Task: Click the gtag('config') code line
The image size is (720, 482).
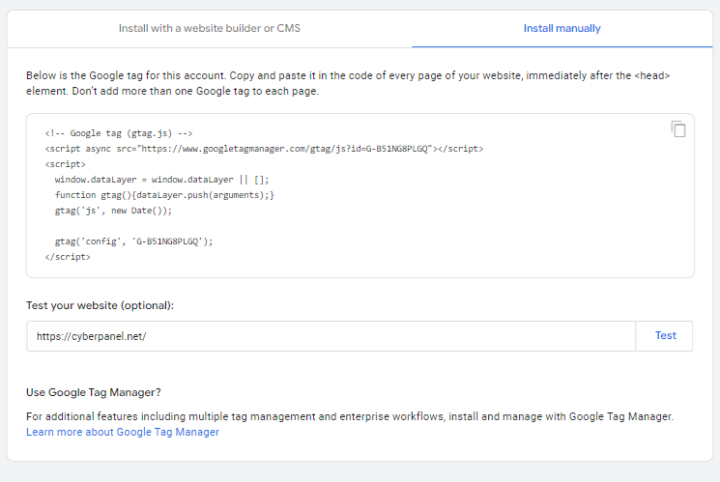Action: tap(134, 241)
